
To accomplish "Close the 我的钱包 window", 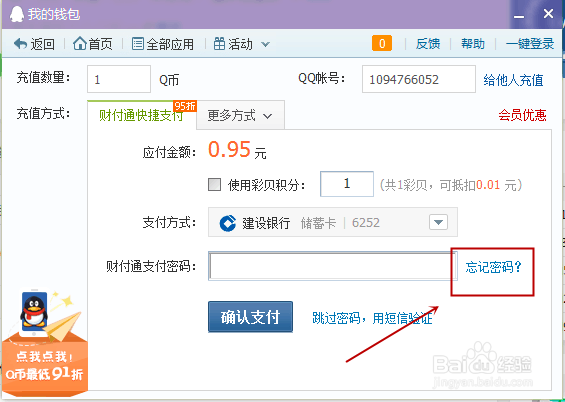I will (x=548, y=14).
